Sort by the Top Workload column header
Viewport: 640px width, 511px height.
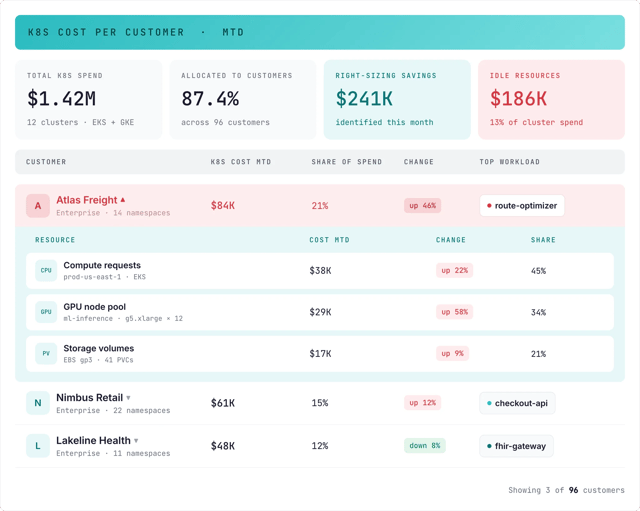[x=509, y=162]
